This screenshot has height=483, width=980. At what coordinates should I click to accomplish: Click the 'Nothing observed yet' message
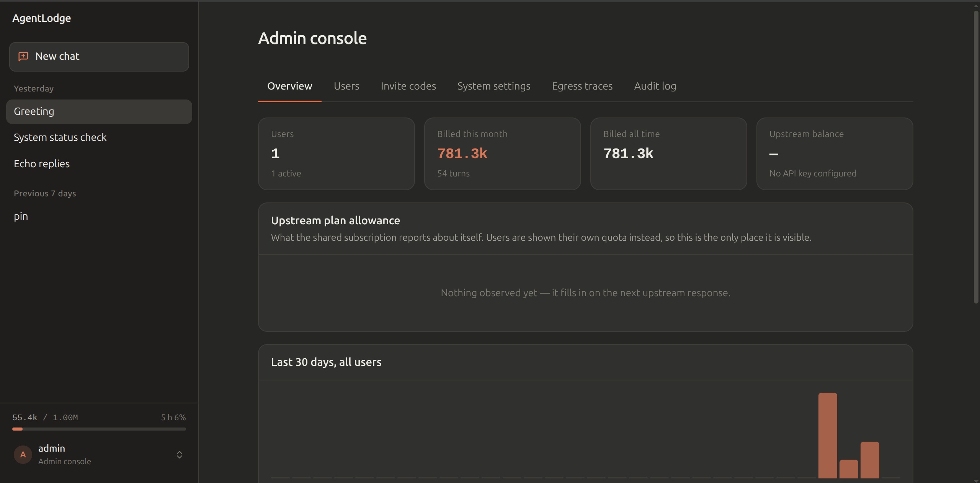click(585, 293)
